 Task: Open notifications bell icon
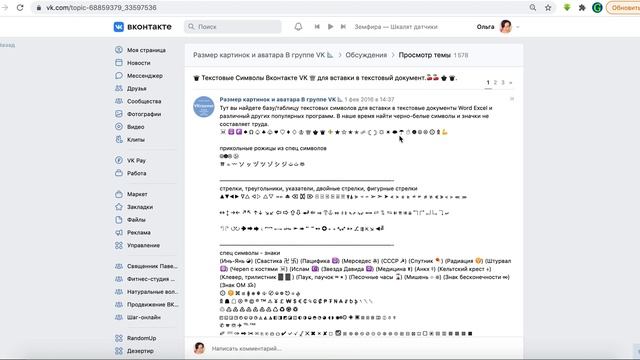tap(298, 27)
